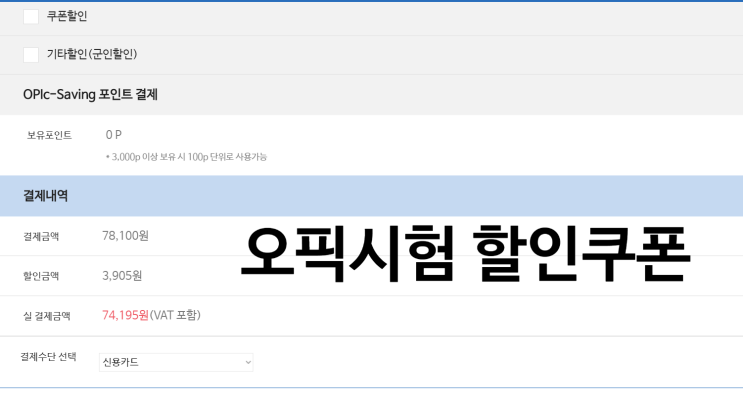Click the 3,905원 discount amount
This screenshot has height=398, width=743.
click(x=122, y=275)
